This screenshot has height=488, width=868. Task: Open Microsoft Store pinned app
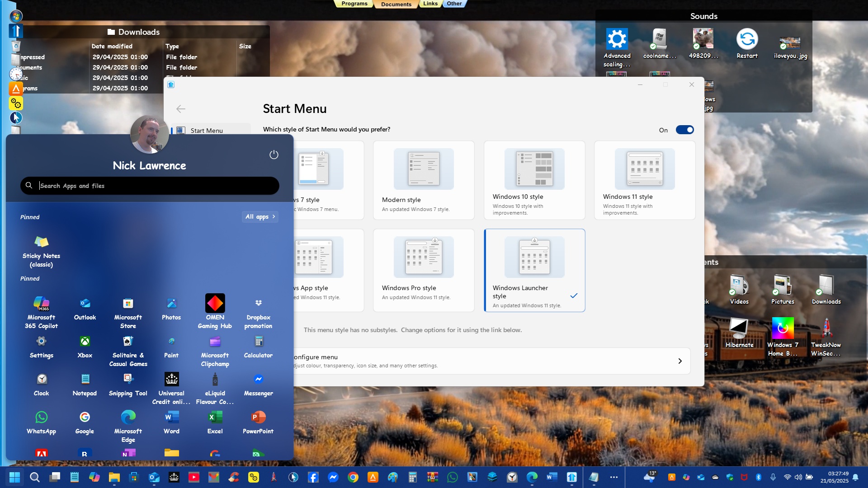128,312
